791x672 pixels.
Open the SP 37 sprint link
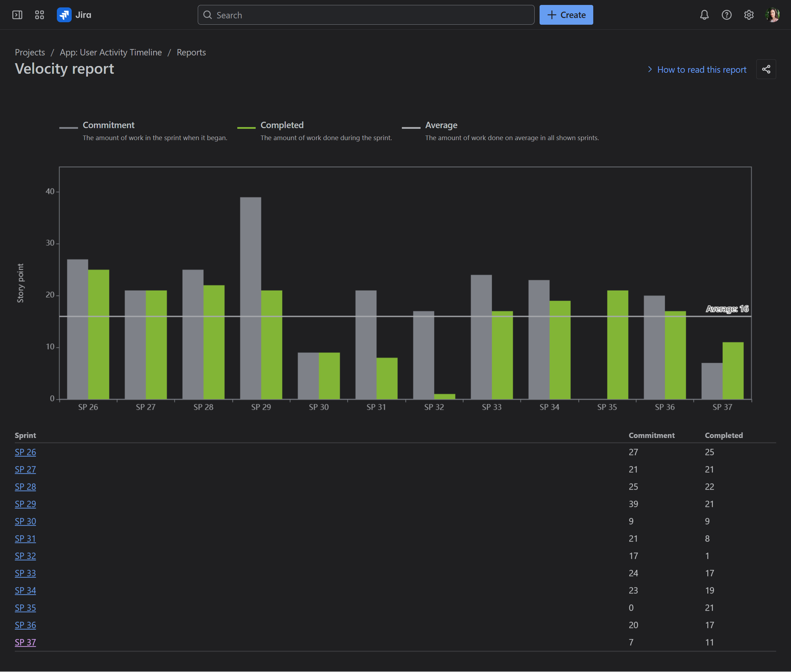(25, 642)
